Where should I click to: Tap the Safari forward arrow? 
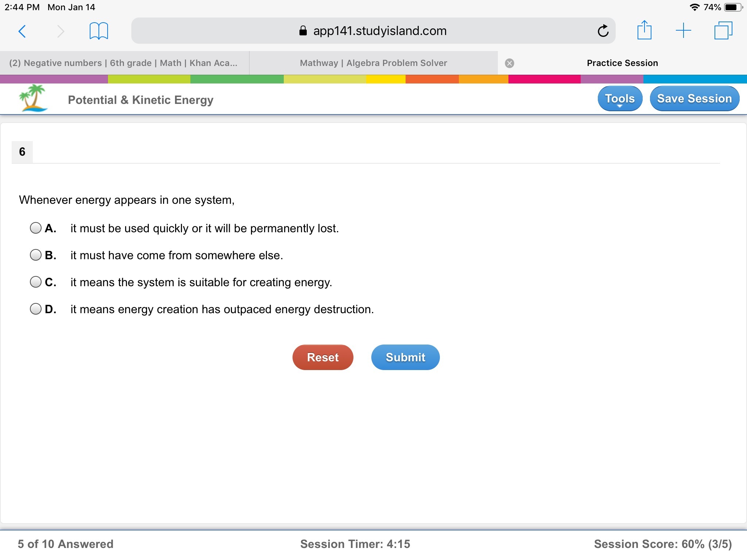click(61, 31)
